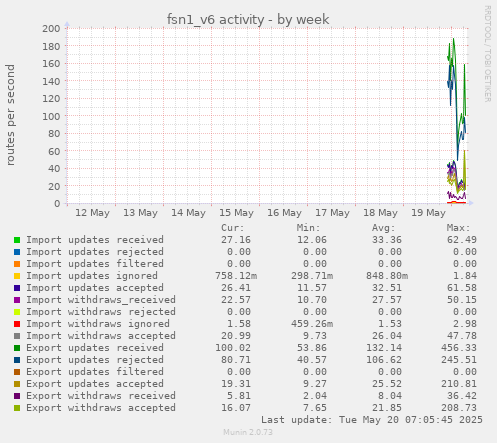
Task: Click the 'Avg:' column header
Action: (384, 228)
